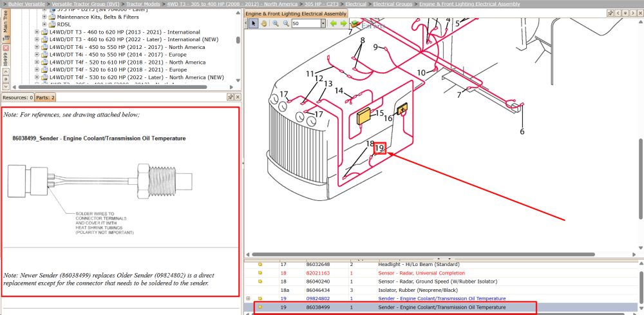Screen dimensions: 644x315
Task: Open Tractor Models breadcrumb link
Action: coord(144,4)
